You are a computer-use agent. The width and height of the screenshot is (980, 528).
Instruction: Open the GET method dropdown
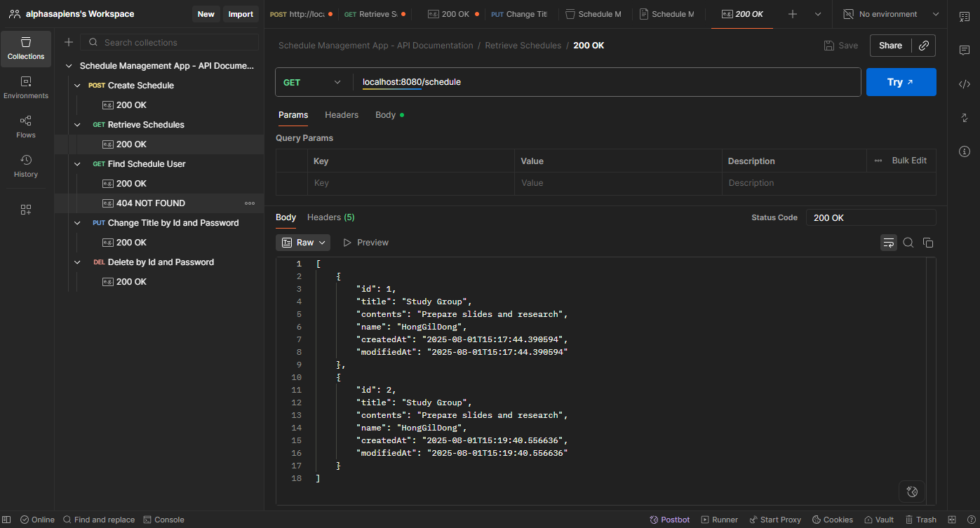[312, 82]
